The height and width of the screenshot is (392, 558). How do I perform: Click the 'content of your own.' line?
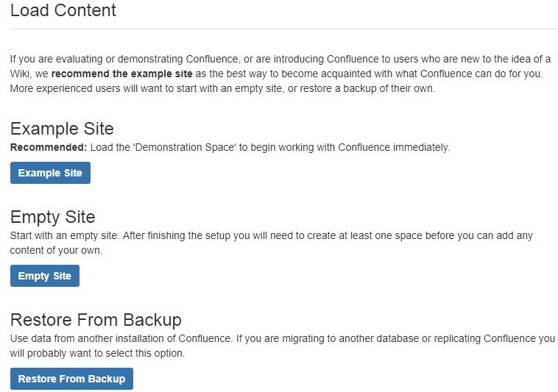(57, 250)
